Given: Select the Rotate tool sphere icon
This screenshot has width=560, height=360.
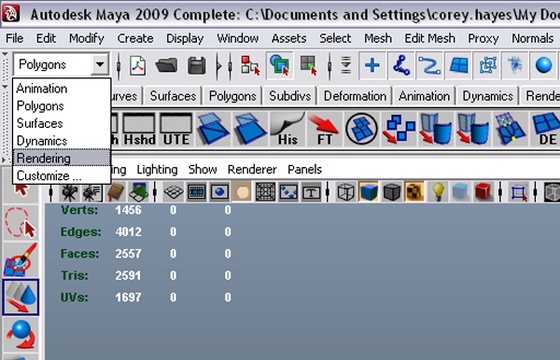Looking at the screenshot, I should pyautogui.click(x=21, y=335).
